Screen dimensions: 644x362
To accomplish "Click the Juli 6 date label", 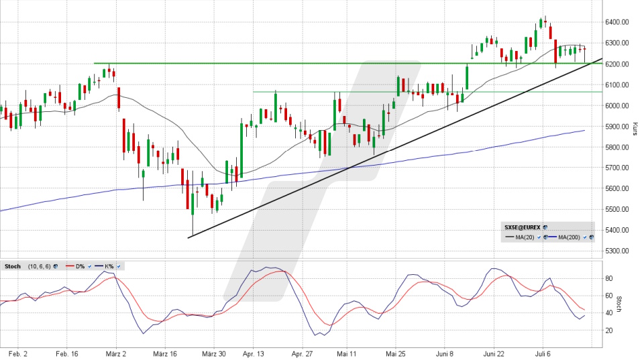I will [x=543, y=354].
